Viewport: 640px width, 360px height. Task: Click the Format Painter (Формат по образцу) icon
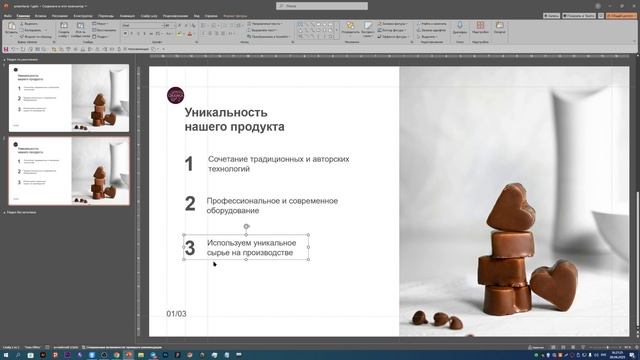tap(22, 36)
